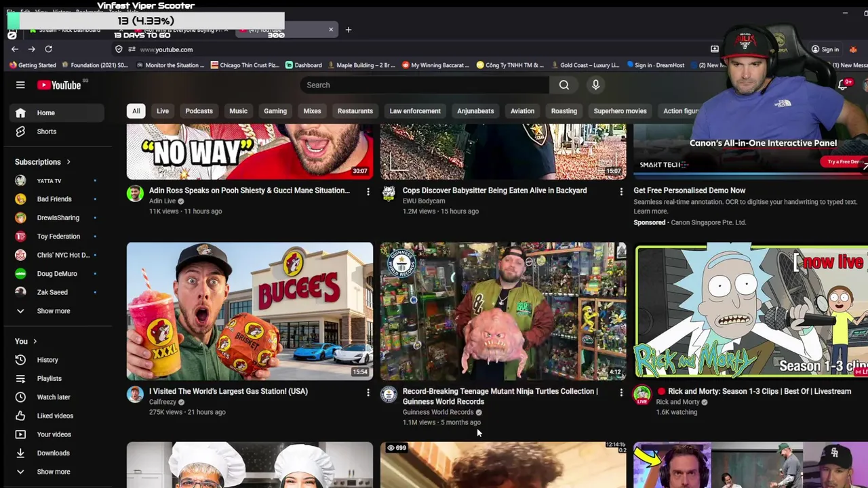
Task: Select the Podcasts filter chip
Action: [199, 111]
